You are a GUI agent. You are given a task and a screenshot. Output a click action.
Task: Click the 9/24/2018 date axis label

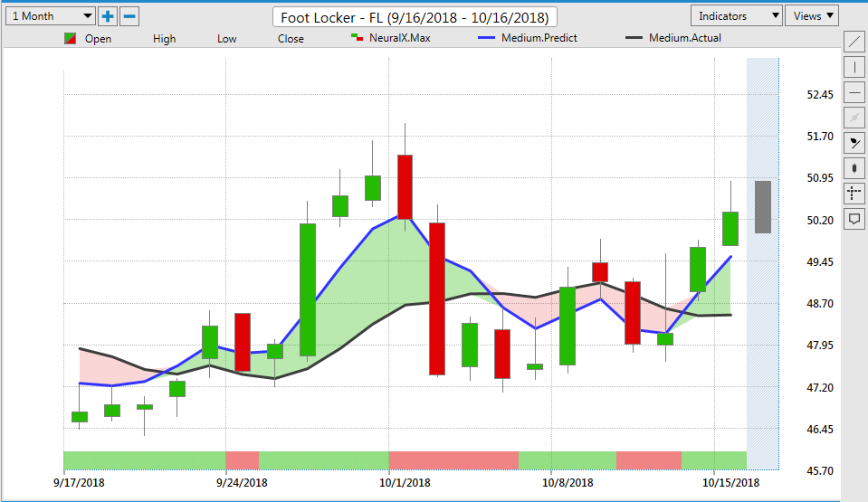click(242, 483)
